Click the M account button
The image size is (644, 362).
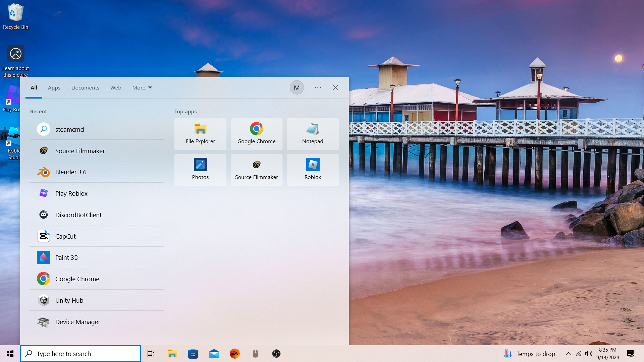297,87
